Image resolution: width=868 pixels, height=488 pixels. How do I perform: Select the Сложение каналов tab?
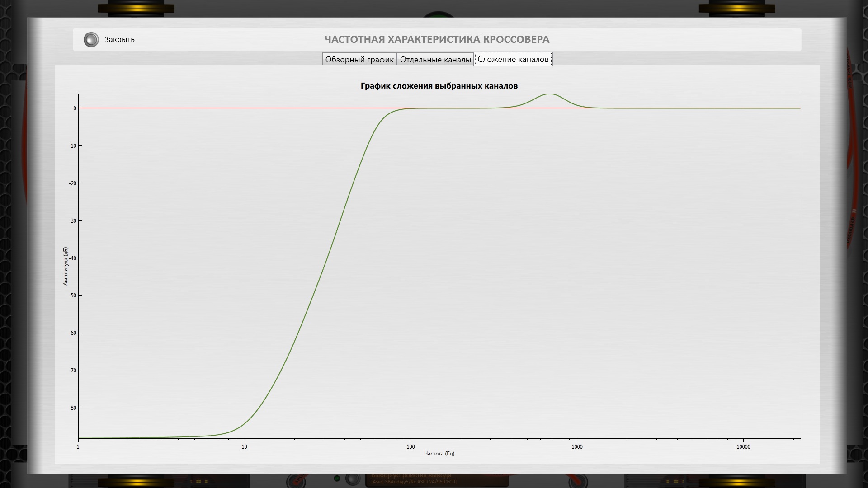tap(513, 59)
